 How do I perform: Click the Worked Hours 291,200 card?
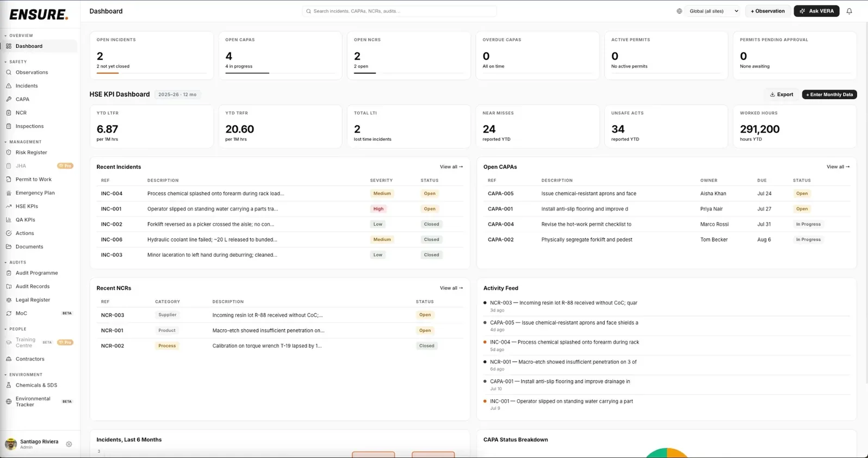click(x=795, y=126)
